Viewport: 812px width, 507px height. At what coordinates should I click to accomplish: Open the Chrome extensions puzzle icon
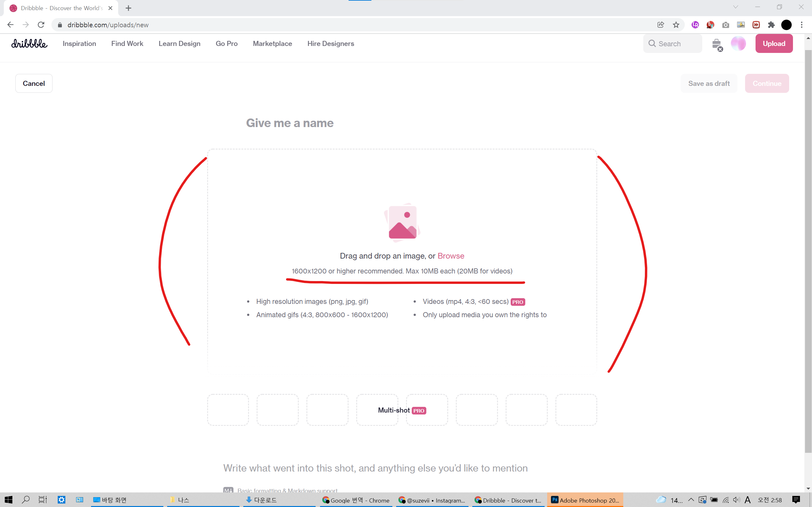[x=771, y=25]
